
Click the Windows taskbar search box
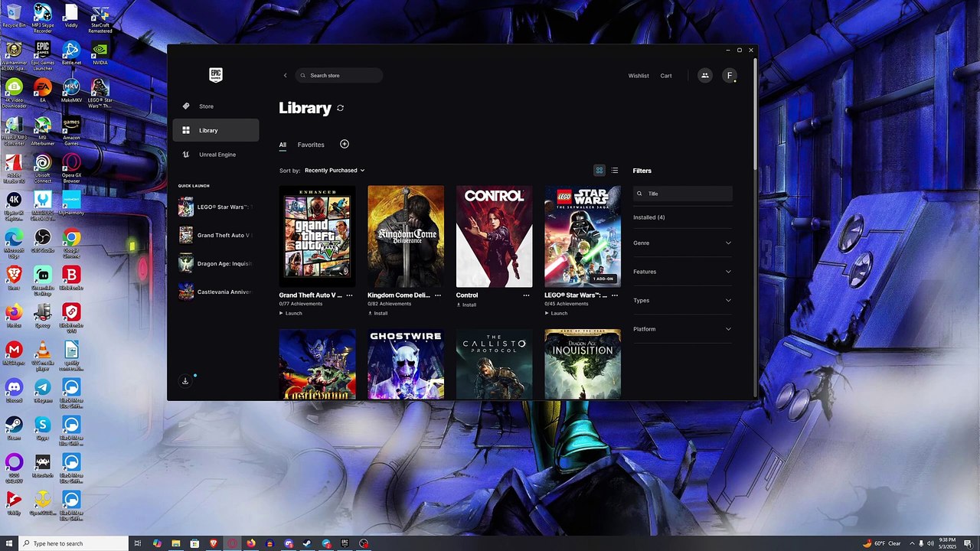coord(74,543)
